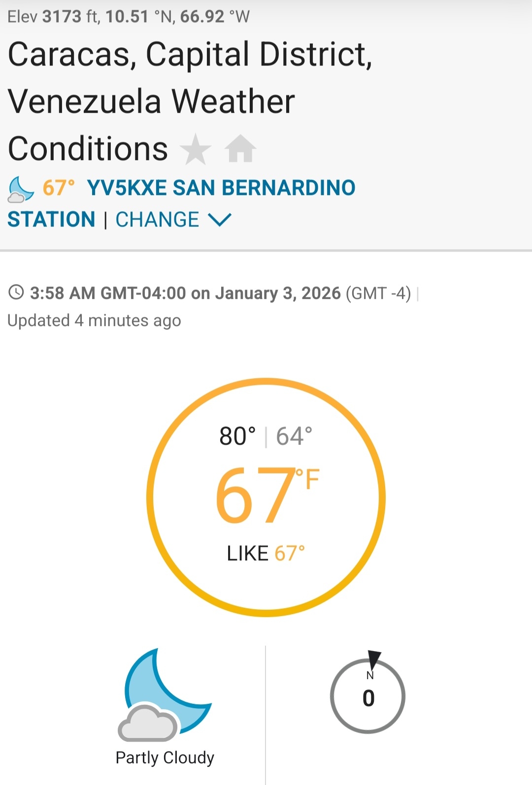Screen dimensions: 532x785
Task: Open the YV5KXE San Bernardino station link
Action: pos(221,188)
